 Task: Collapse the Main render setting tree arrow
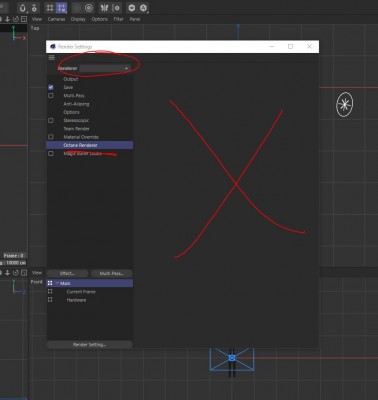point(57,283)
